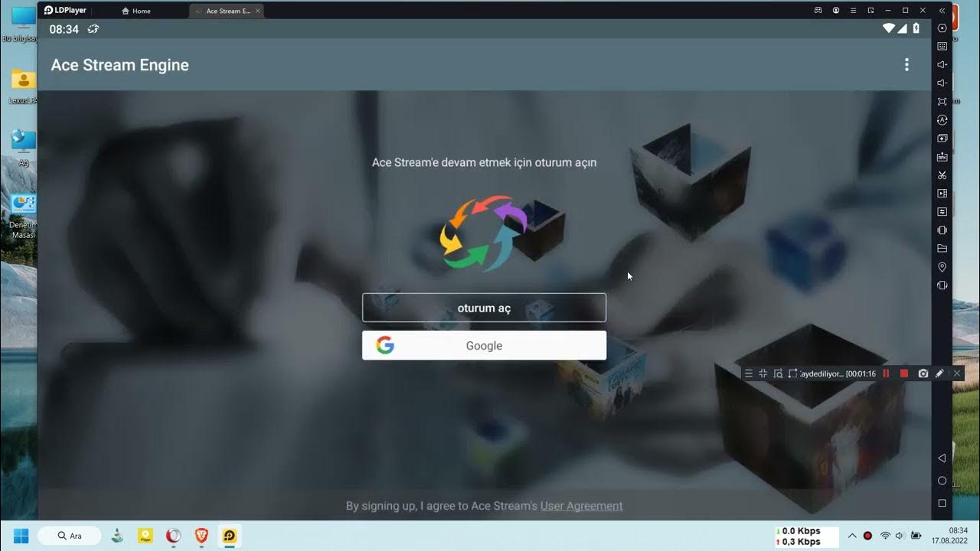The height and width of the screenshot is (551, 980).
Task: Stop the screen recording with red square
Action: point(904,373)
